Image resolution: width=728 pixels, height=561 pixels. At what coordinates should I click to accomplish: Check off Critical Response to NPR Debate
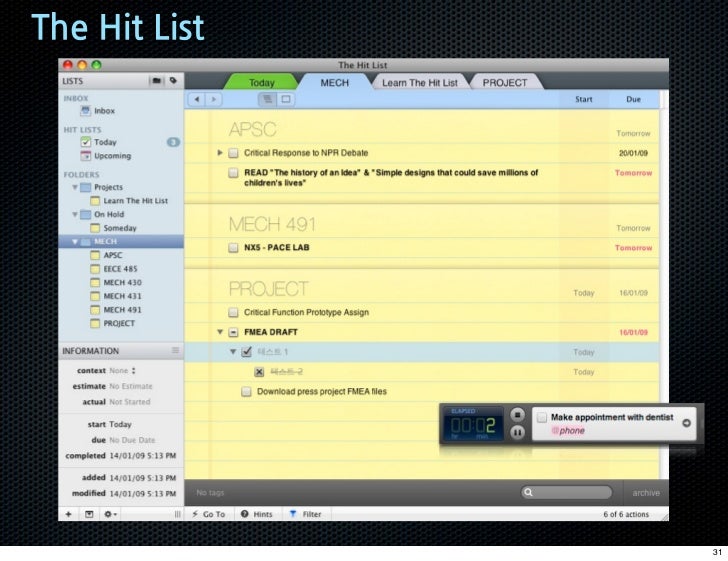(234, 153)
